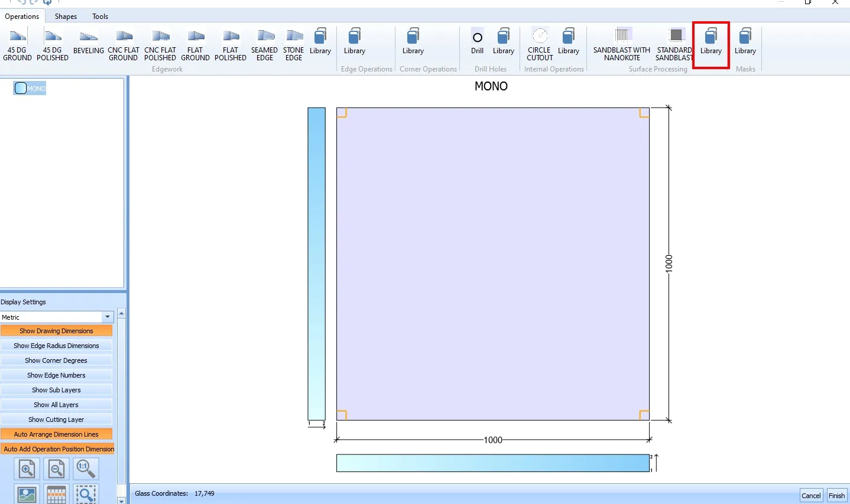The image size is (850, 504).
Task: Select the Drill hole tool
Action: point(478,41)
